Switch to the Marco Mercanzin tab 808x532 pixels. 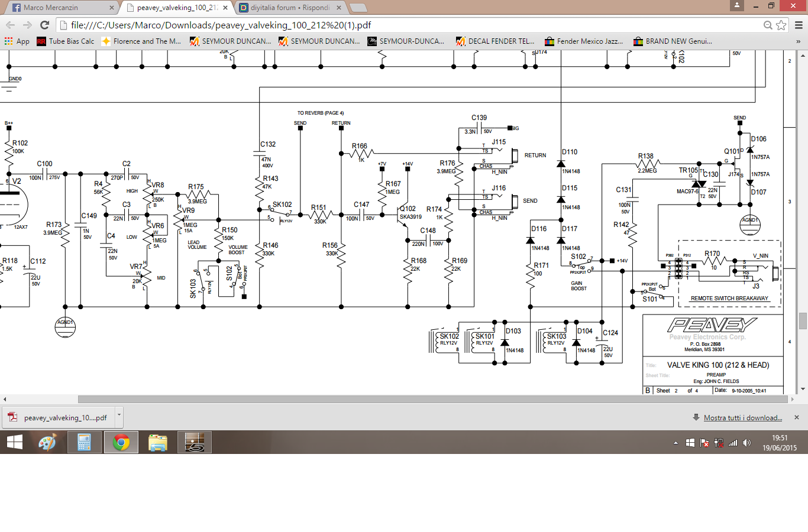point(59,8)
